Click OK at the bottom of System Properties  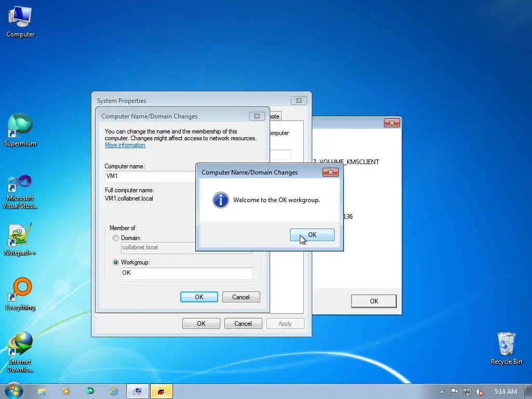point(201,323)
